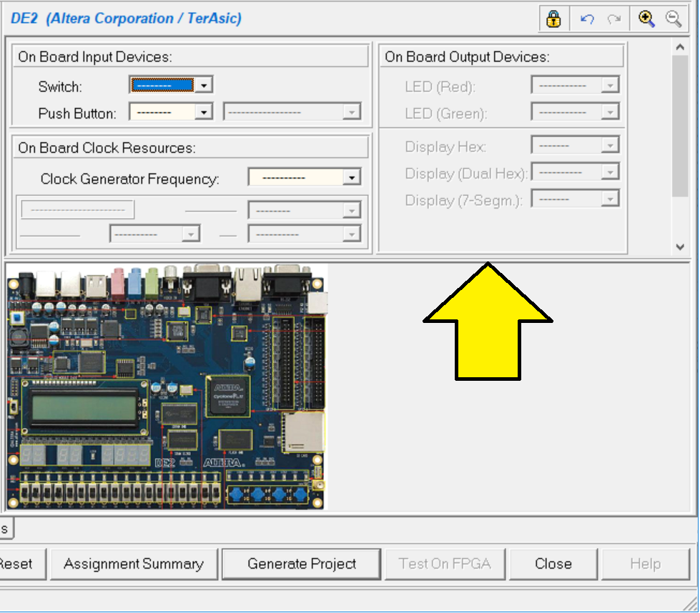This screenshot has height=613, width=700.
Task: Click the "On Board Output Devices:" heading
Action: pos(467,56)
